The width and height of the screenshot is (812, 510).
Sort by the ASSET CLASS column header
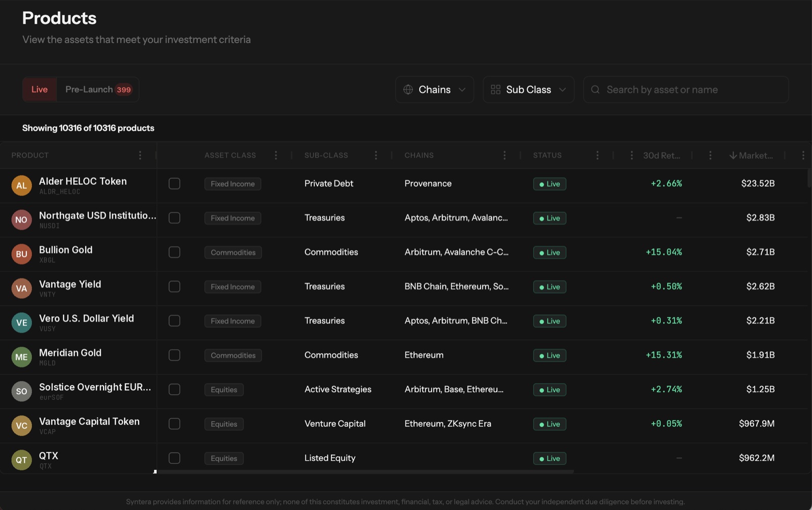(230, 155)
